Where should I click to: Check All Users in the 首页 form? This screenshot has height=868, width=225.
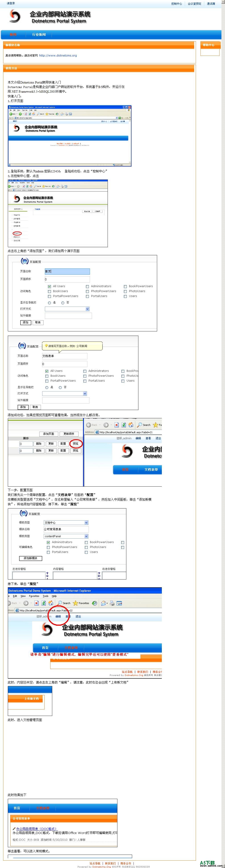pyautogui.click(x=50, y=287)
